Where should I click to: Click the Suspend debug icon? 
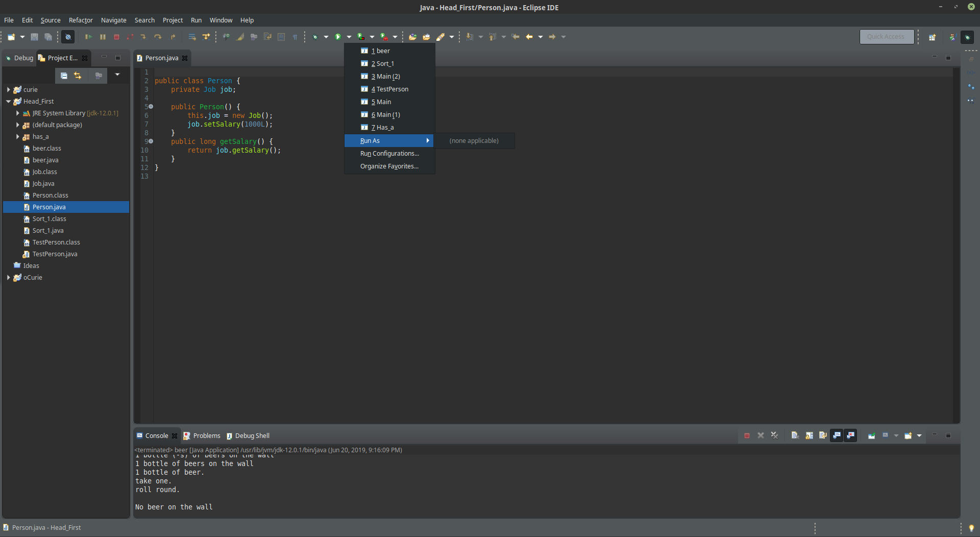[103, 37]
